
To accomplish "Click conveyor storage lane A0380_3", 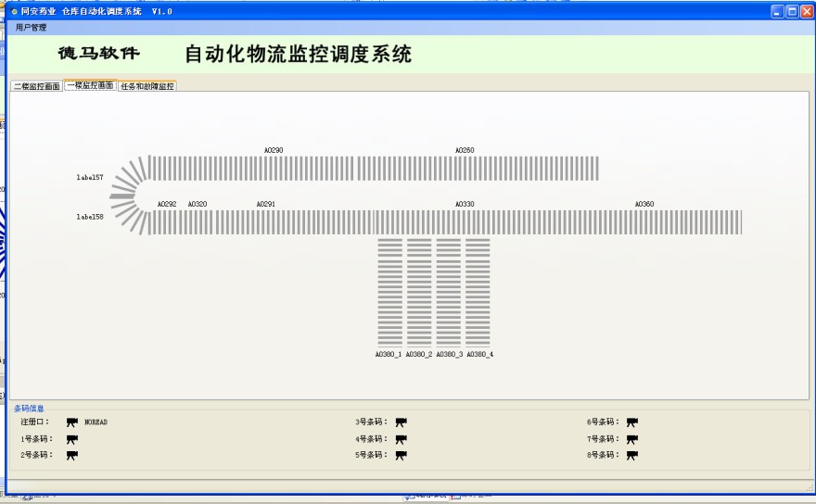I will [x=449, y=292].
